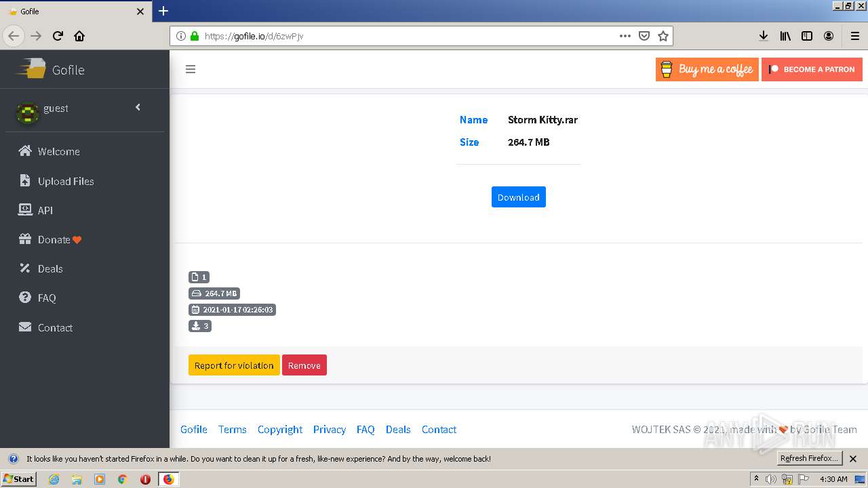Click the file count badge showing 1

coord(199,277)
